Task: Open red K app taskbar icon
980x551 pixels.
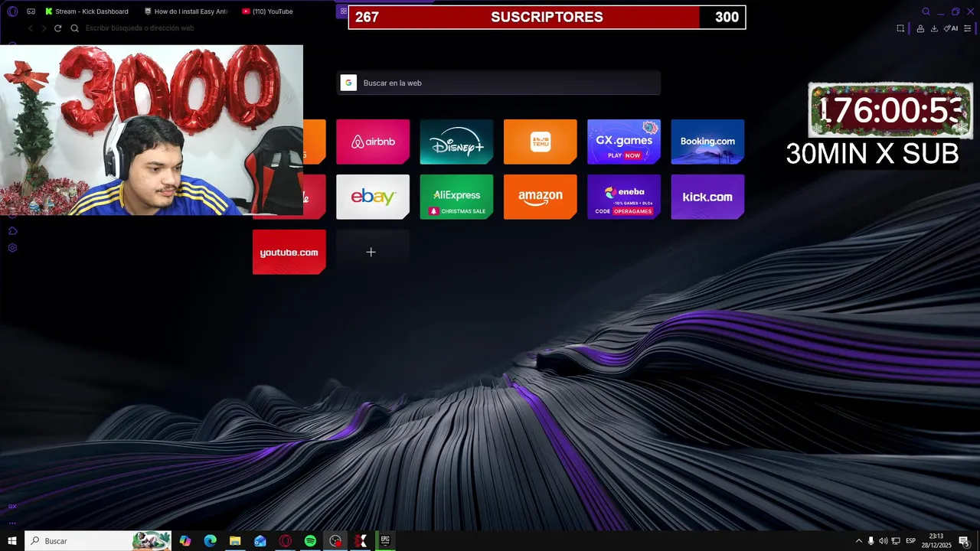Action: click(361, 541)
